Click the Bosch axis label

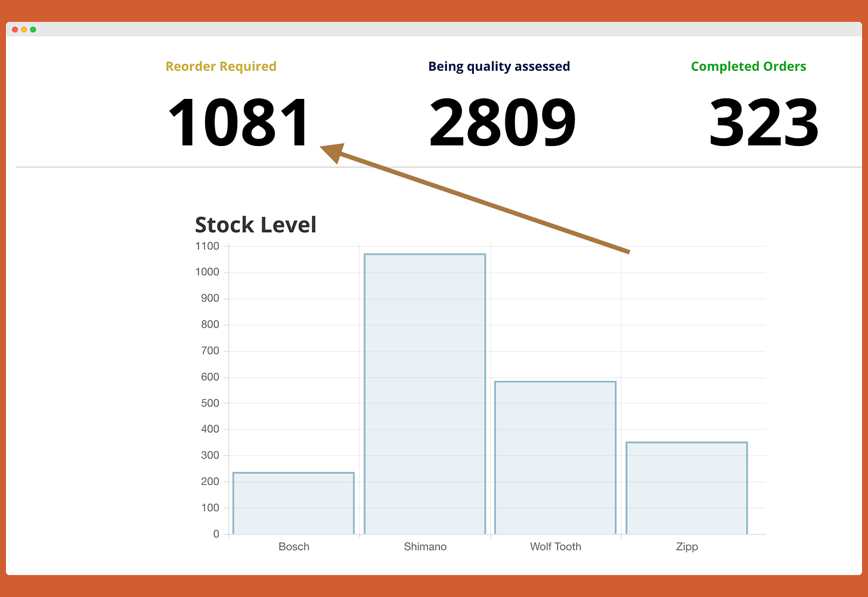point(294,546)
